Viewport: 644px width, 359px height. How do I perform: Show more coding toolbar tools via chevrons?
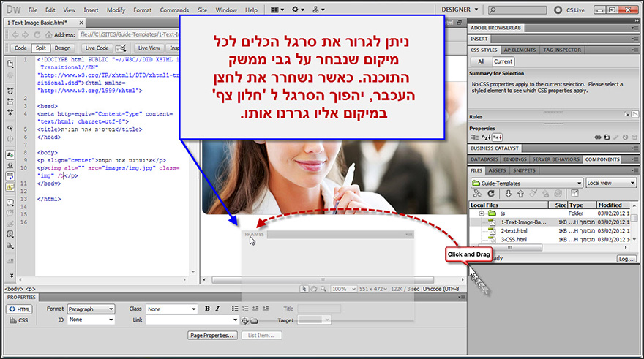pos(11,276)
